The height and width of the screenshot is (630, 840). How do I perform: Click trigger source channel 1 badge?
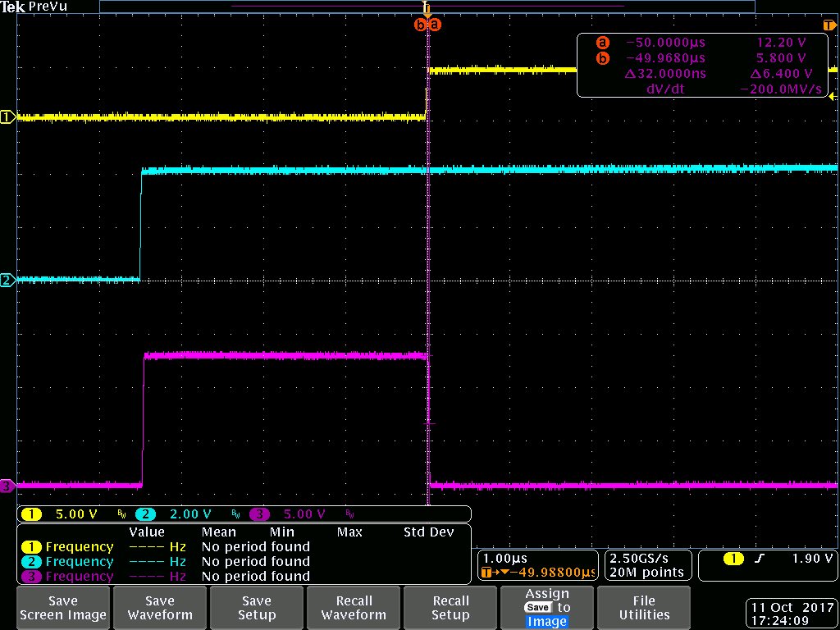(x=733, y=559)
